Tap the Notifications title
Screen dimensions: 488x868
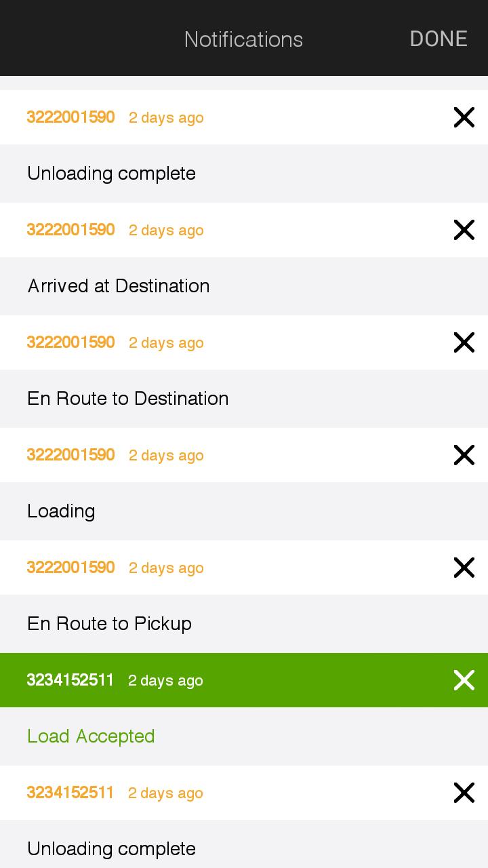[x=243, y=39]
